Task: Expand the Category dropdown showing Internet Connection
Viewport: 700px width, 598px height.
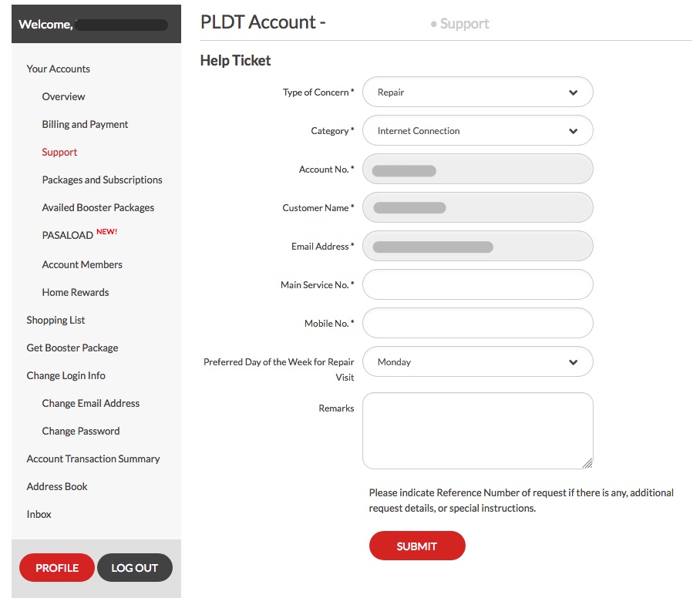Action: pyautogui.click(x=477, y=130)
